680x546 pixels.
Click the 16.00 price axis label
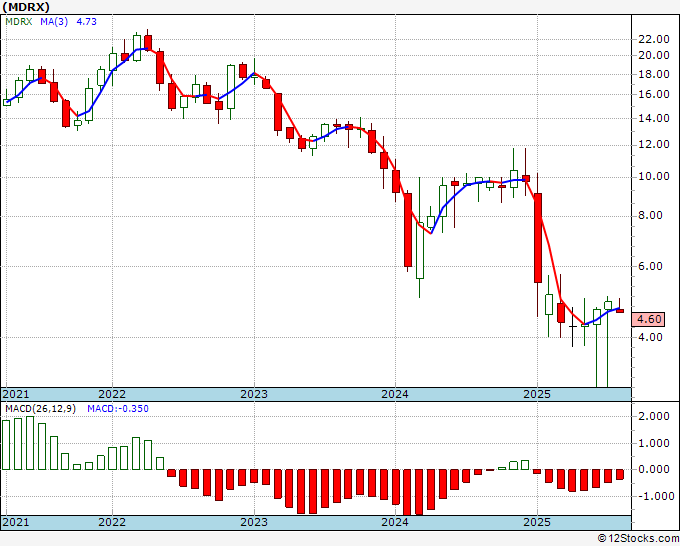pos(654,95)
